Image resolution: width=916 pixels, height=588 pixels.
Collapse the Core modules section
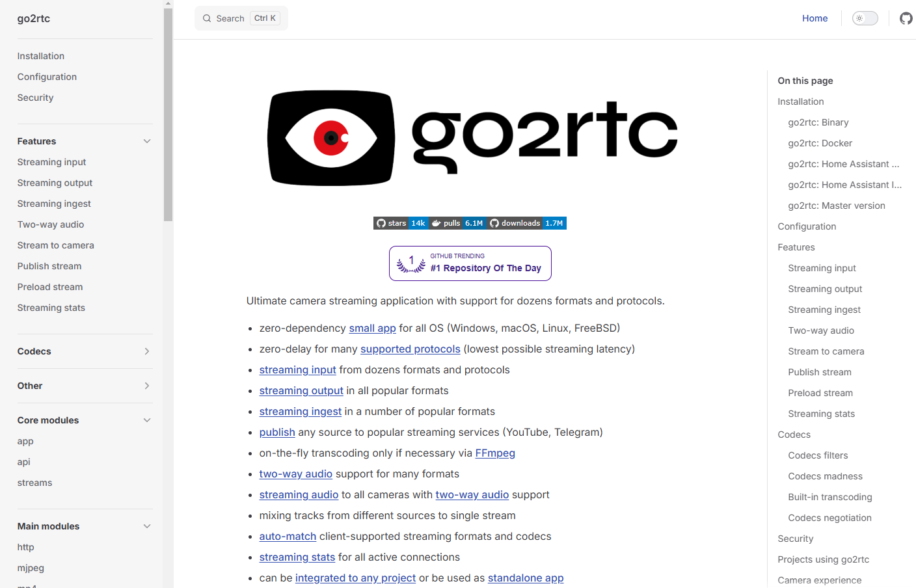(147, 420)
